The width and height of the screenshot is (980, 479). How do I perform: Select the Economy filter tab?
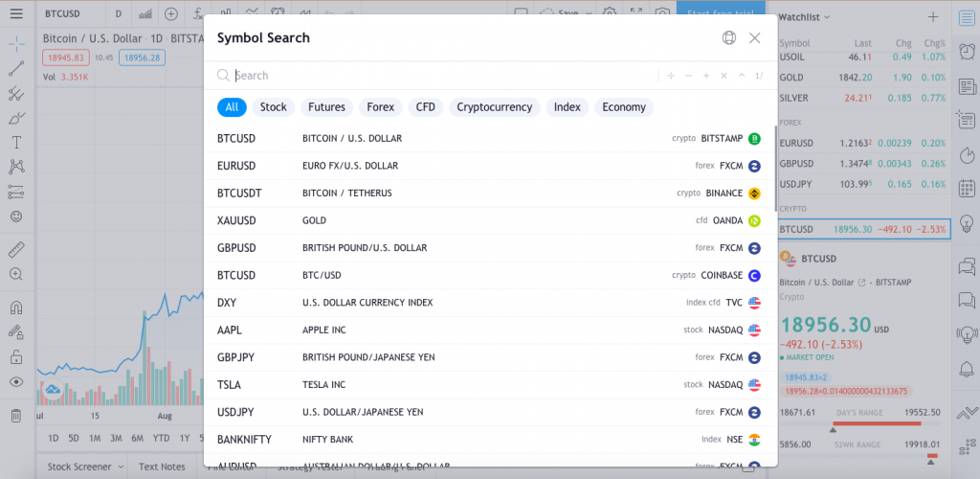(x=624, y=107)
